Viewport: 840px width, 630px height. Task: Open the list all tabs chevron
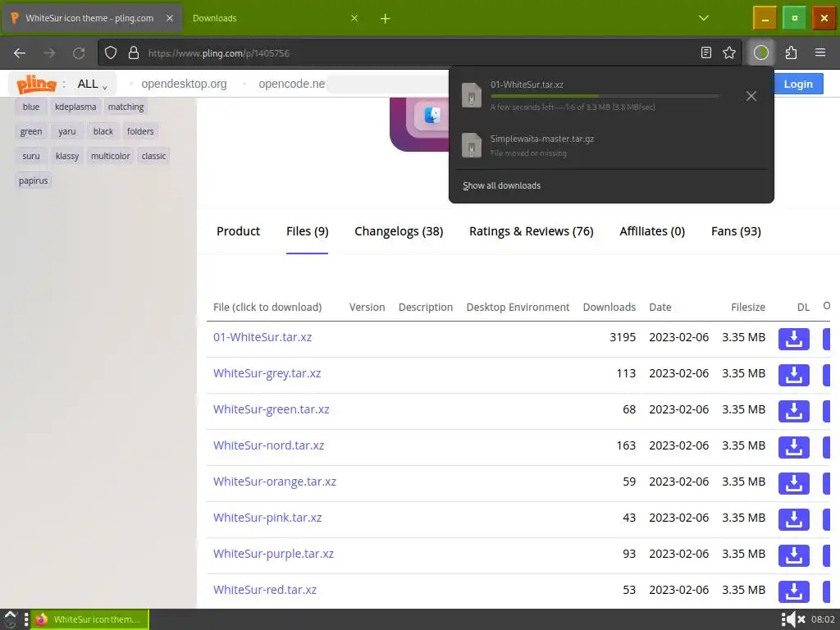[703, 18]
